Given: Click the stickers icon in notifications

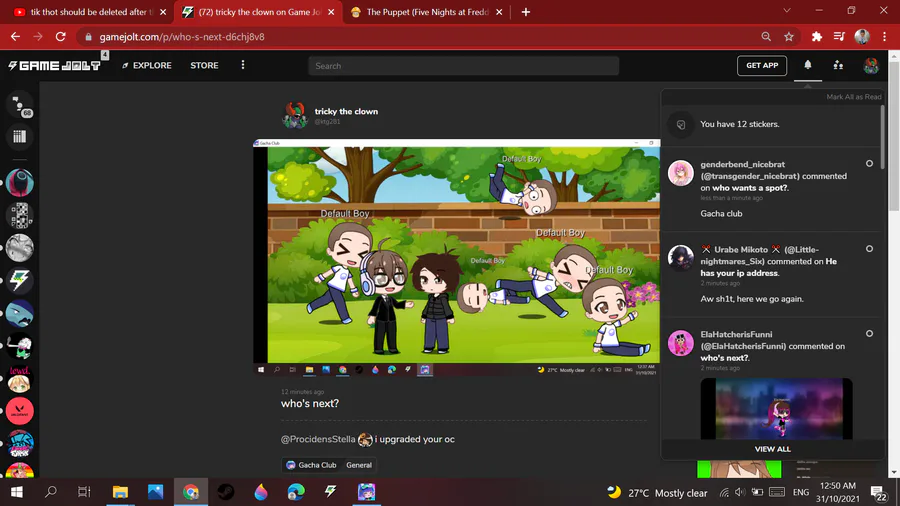Looking at the screenshot, I should click(x=681, y=124).
